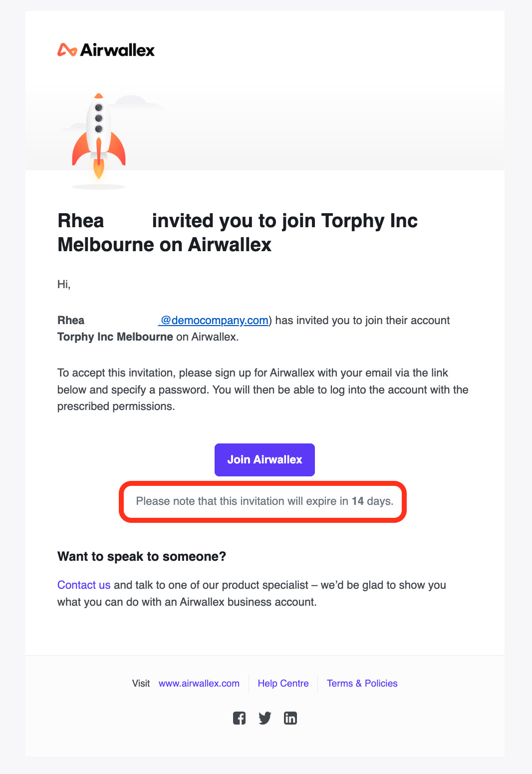Click the "To accept this invitation" paragraph
This screenshot has height=774, width=532.
click(x=263, y=389)
